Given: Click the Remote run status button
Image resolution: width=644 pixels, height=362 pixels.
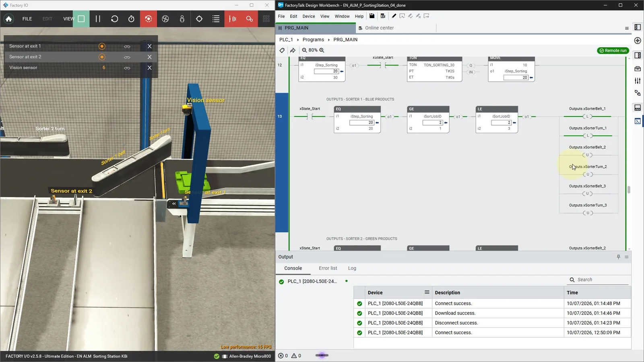Looking at the screenshot, I should click(613, 51).
